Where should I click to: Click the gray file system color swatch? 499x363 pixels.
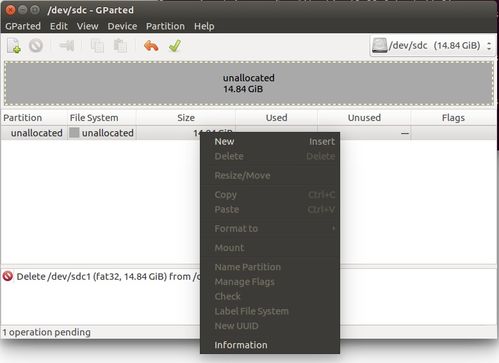point(74,133)
